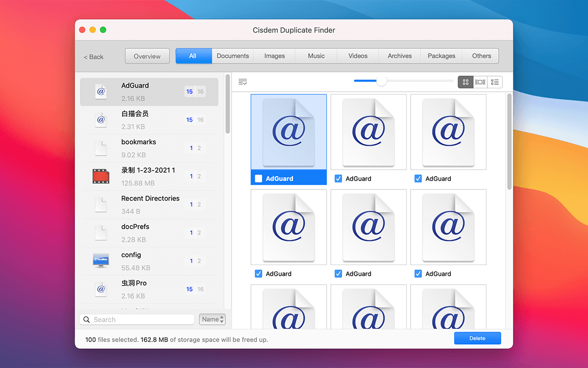Switch to the Documents tab
Screen dimensions: 588x368
(233, 56)
